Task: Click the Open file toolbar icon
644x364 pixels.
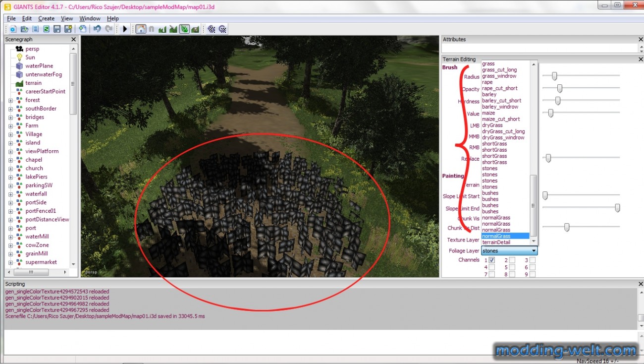Action: point(24,29)
